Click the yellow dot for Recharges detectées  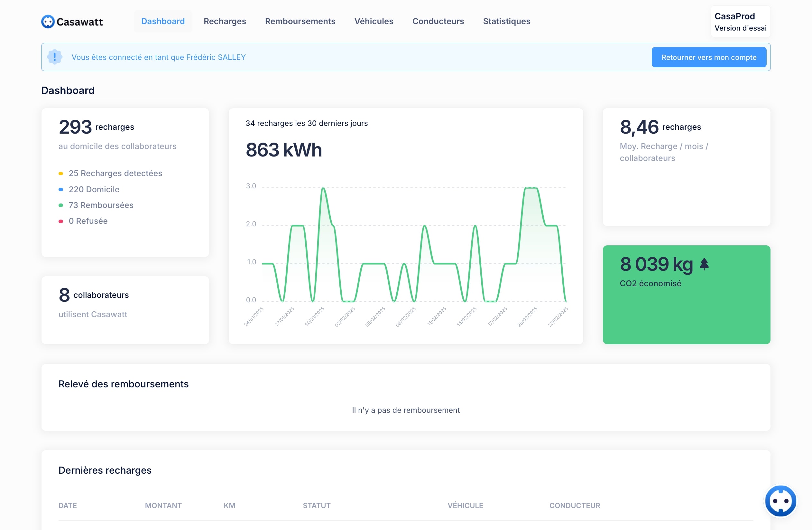pyautogui.click(x=61, y=174)
